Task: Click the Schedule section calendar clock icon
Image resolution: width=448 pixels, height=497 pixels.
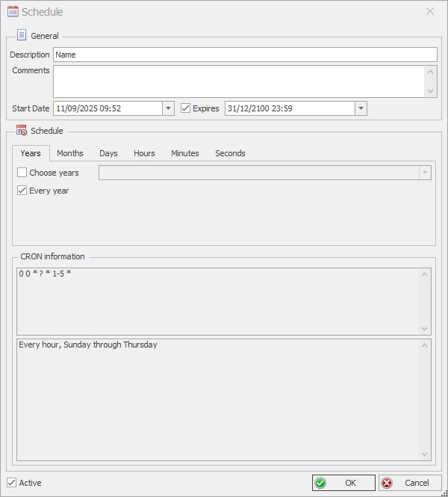Action: coord(22,130)
